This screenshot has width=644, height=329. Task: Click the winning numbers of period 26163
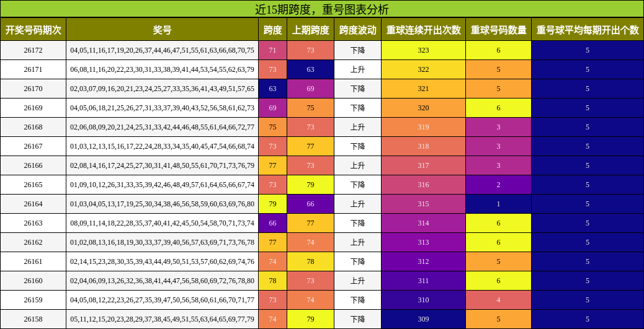[x=162, y=223]
